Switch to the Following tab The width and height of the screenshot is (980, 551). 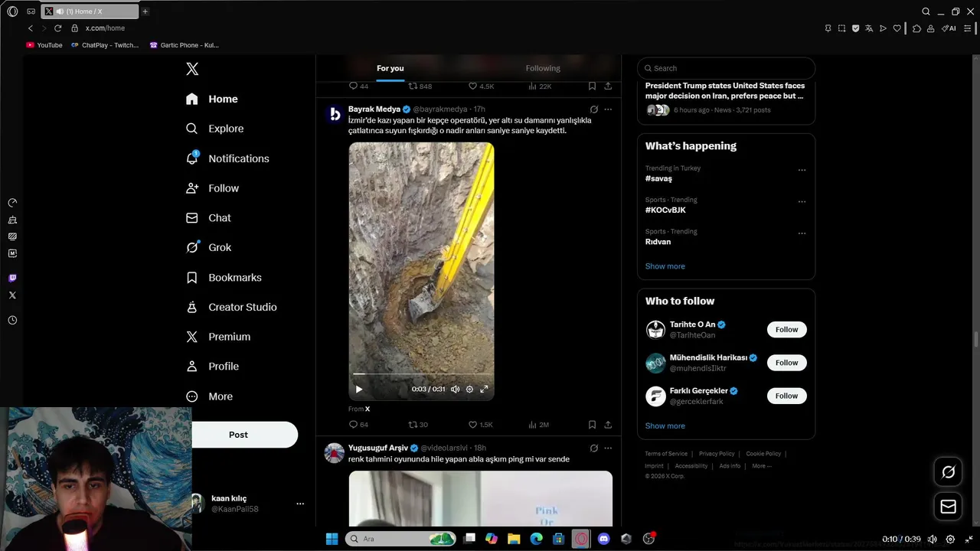coord(543,68)
